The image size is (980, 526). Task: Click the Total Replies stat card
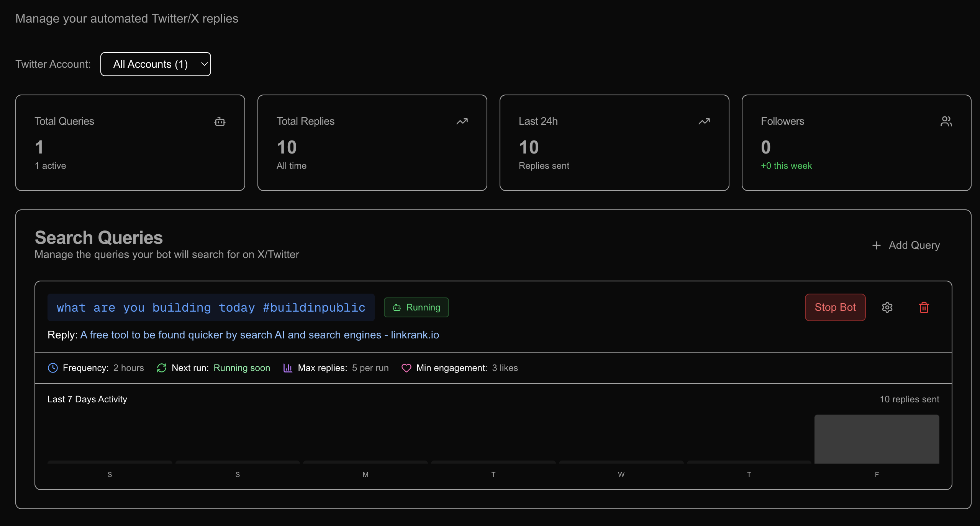coord(372,143)
